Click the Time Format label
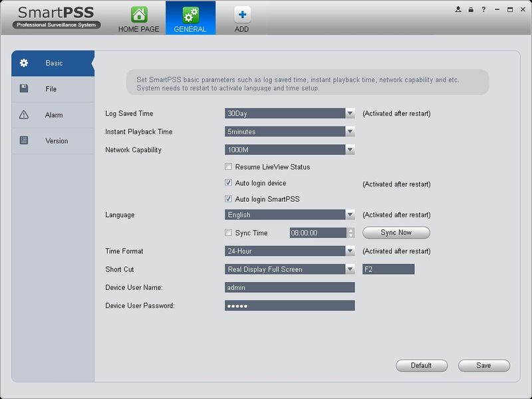532x399 pixels. pyautogui.click(x=124, y=251)
